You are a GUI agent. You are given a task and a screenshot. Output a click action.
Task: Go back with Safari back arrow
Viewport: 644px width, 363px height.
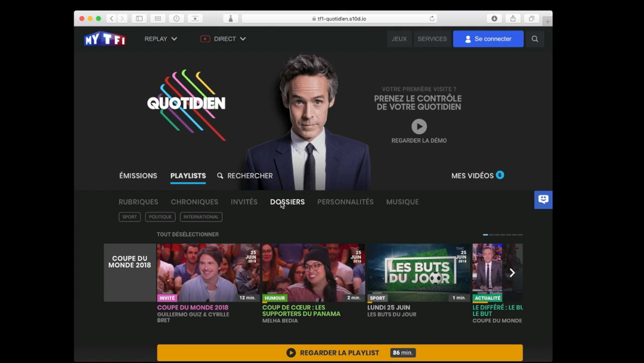[112, 19]
